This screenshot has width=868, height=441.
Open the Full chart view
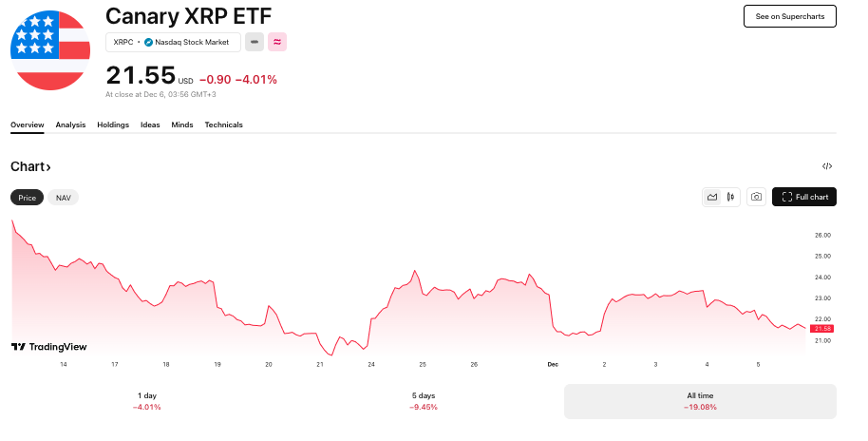pyautogui.click(x=804, y=197)
